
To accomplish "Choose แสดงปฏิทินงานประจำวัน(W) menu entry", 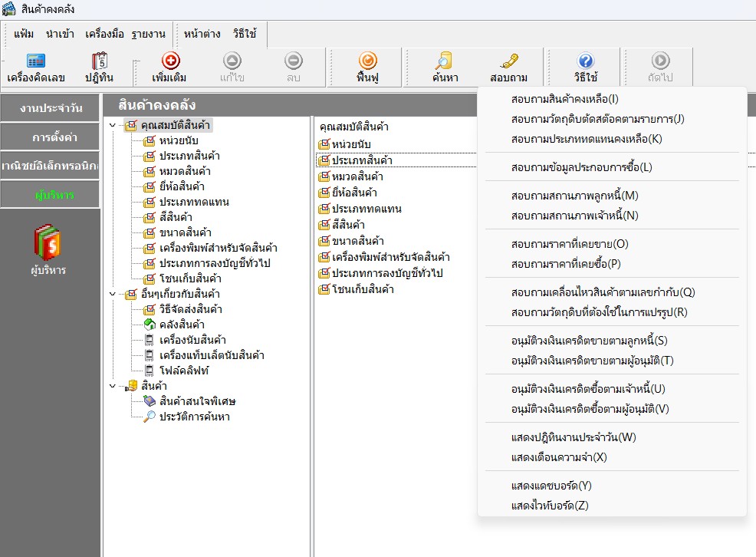I will (612, 437).
